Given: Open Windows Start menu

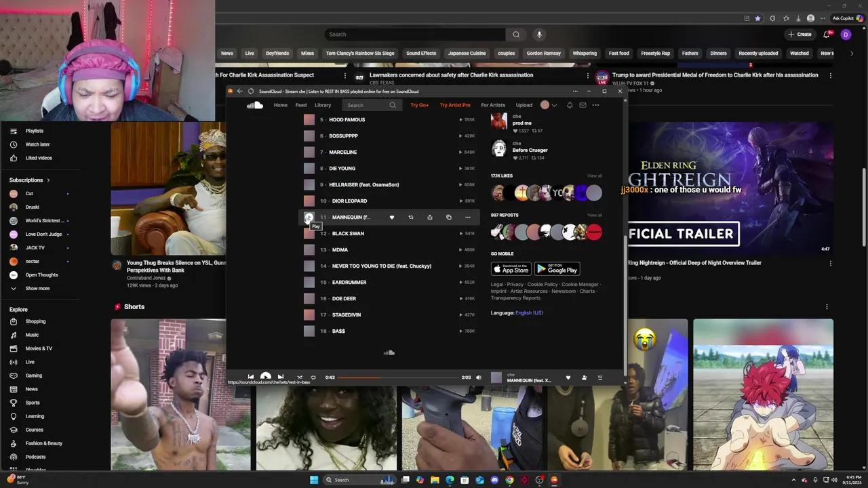Looking at the screenshot, I should pyautogui.click(x=314, y=480).
